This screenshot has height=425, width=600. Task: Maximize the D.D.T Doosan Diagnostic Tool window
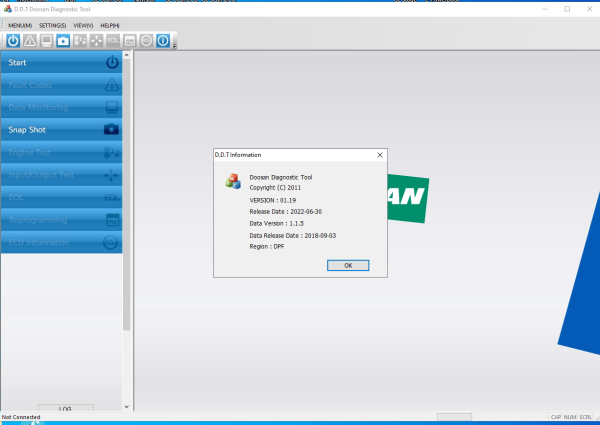click(567, 9)
